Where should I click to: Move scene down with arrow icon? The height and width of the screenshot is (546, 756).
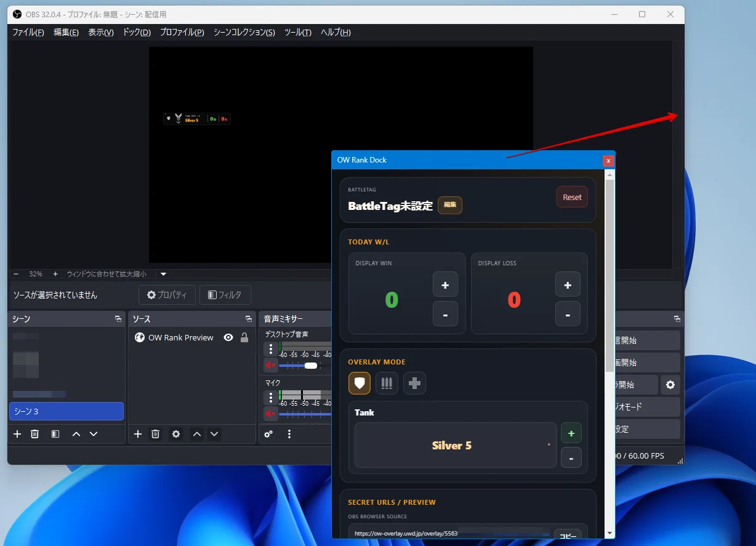[x=94, y=434]
